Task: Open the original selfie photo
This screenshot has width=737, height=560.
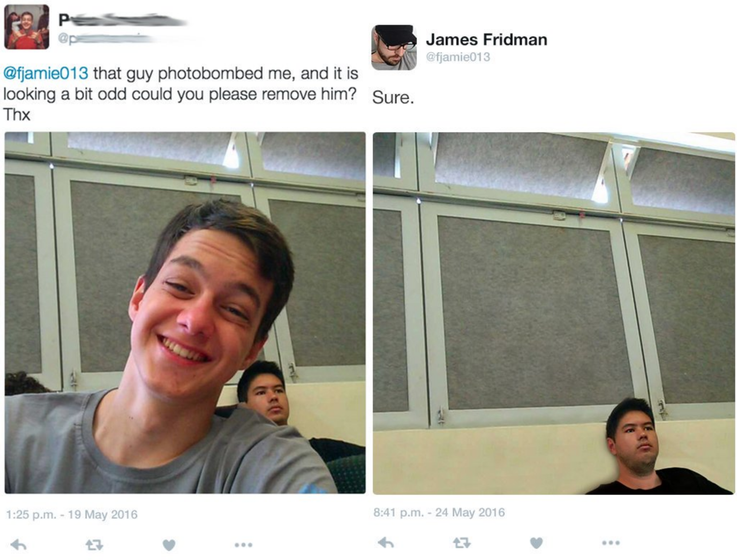Action: pyautogui.click(x=185, y=312)
